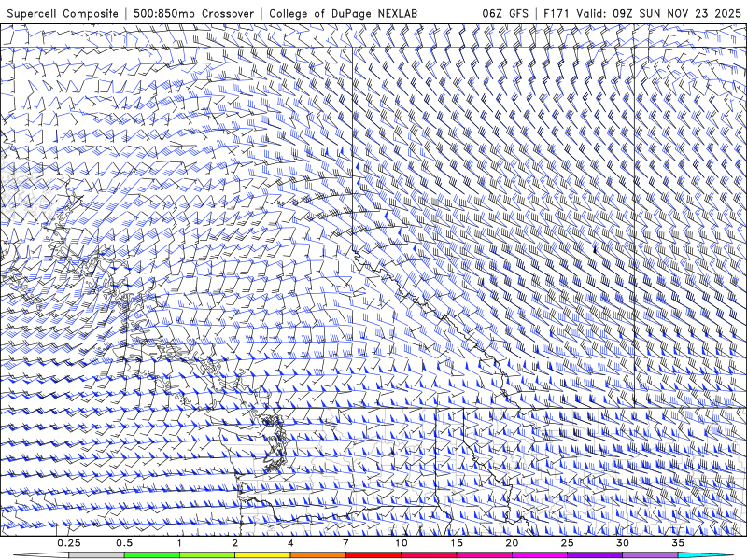This screenshot has height=560, width=747.
Task: Click the legend value 35
Action: (678, 543)
